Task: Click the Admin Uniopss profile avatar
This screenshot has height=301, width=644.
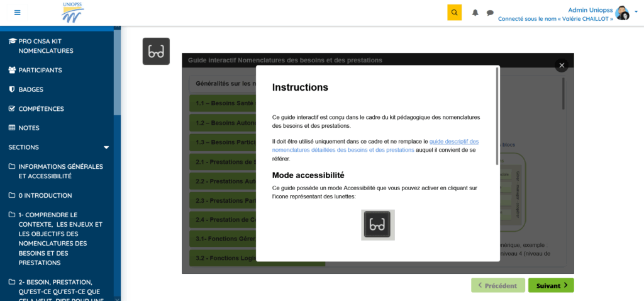Action: pyautogui.click(x=621, y=13)
